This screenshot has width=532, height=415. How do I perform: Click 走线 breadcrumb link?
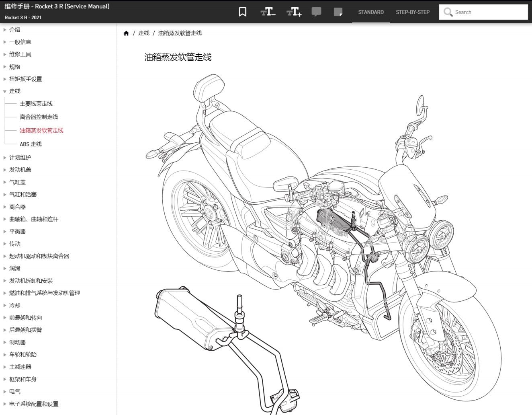click(x=143, y=33)
